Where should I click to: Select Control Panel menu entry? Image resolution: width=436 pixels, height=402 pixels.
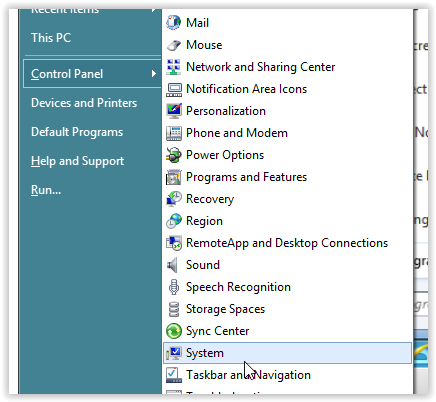point(92,74)
